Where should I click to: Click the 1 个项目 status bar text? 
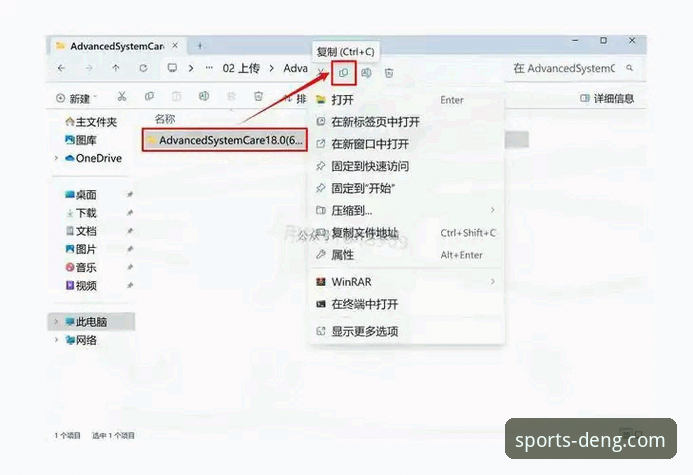click(x=67, y=435)
